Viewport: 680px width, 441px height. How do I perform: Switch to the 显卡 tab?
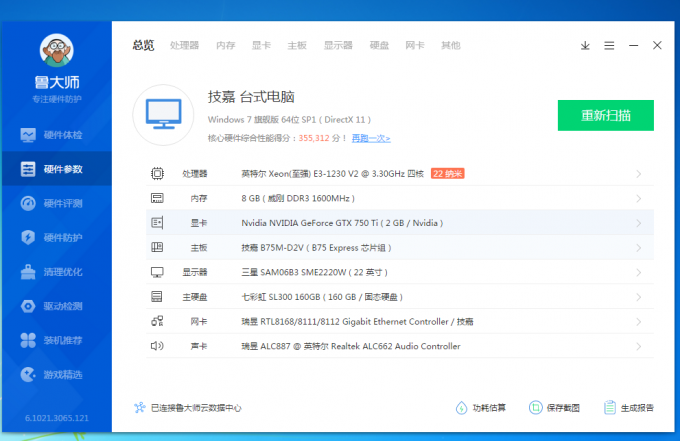coord(261,45)
